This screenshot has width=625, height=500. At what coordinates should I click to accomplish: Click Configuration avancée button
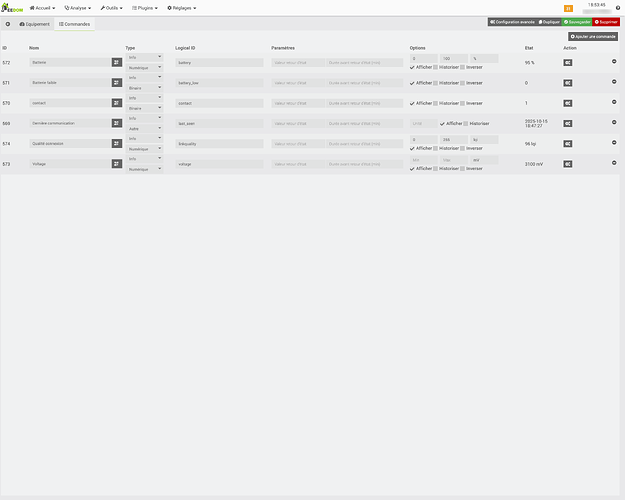[x=512, y=22]
